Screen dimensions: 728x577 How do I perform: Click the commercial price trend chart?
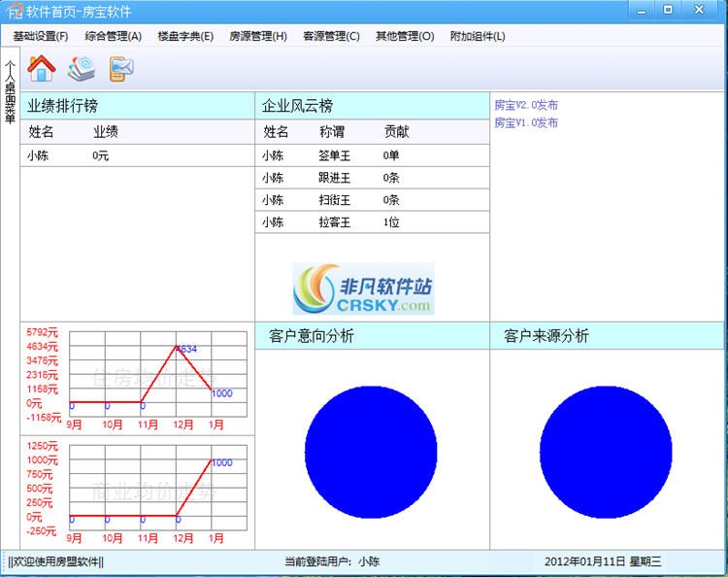coord(158,488)
